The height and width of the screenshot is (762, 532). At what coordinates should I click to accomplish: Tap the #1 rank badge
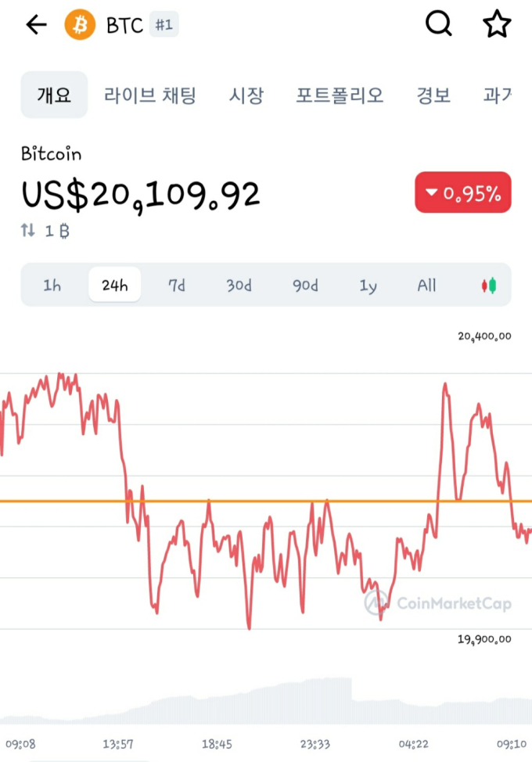(164, 24)
